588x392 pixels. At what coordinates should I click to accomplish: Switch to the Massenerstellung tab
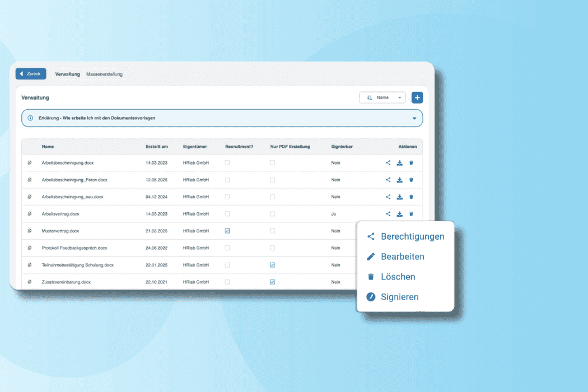(104, 73)
